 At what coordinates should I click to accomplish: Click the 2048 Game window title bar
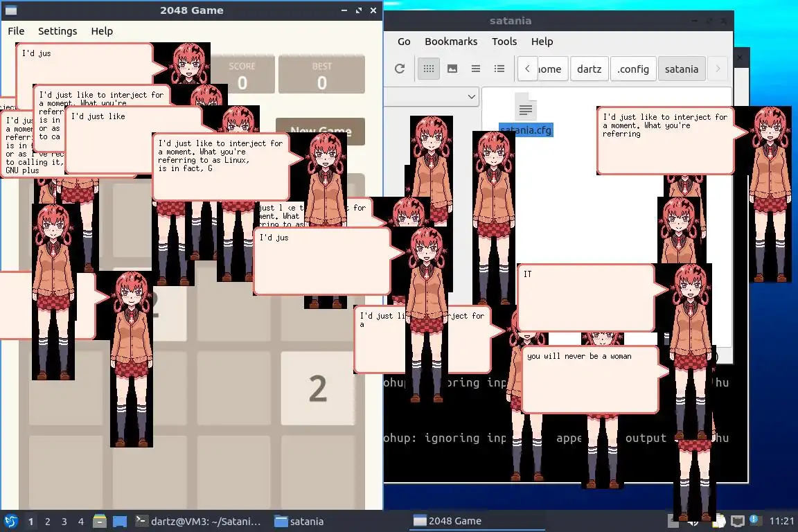(191, 10)
